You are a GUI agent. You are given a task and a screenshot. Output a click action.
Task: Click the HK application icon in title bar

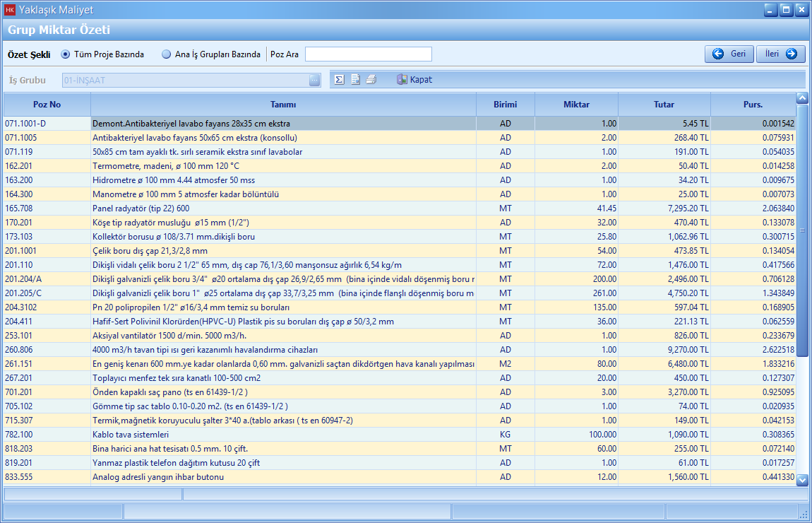10,10
